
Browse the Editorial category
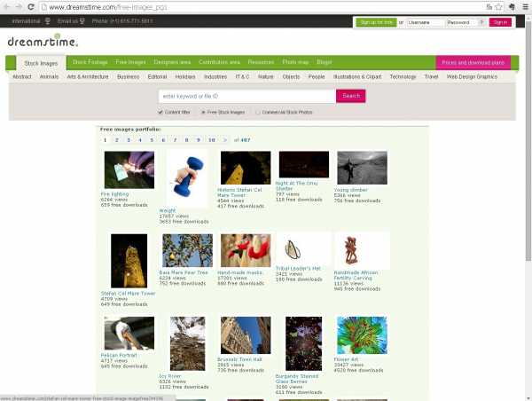tap(158, 76)
